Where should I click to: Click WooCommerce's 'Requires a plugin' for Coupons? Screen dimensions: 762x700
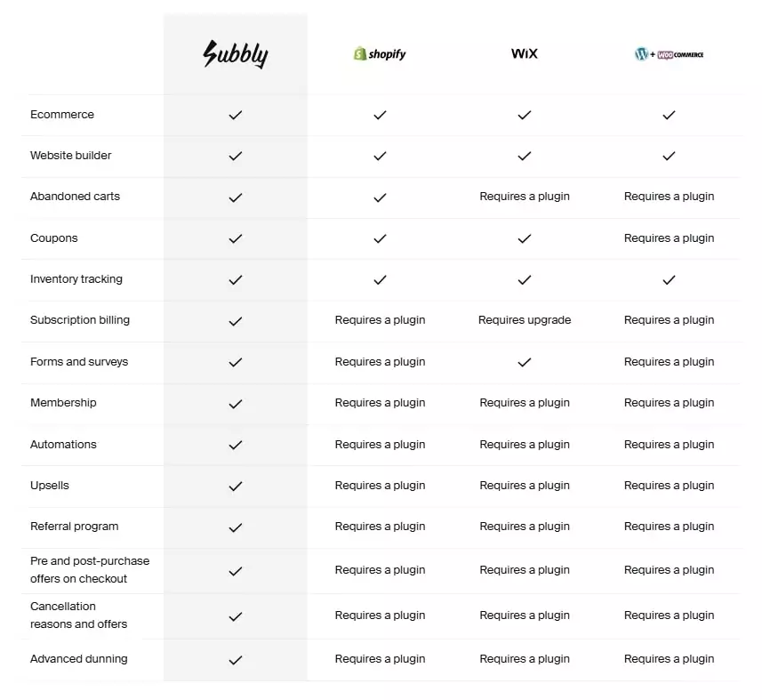tap(669, 238)
